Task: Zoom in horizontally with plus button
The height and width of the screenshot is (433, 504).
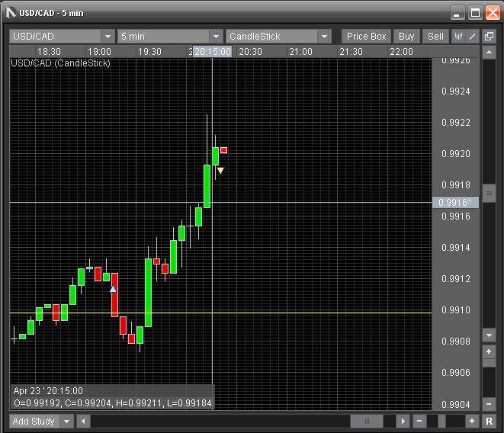Action: click(x=472, y=421)
